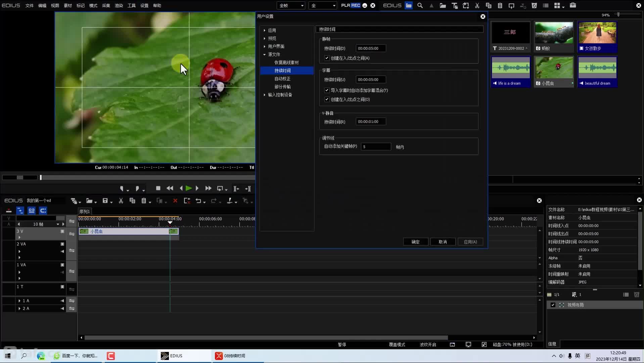Click the Rewind button
This screenshot has height=363, width=644.
click(170, 188)
